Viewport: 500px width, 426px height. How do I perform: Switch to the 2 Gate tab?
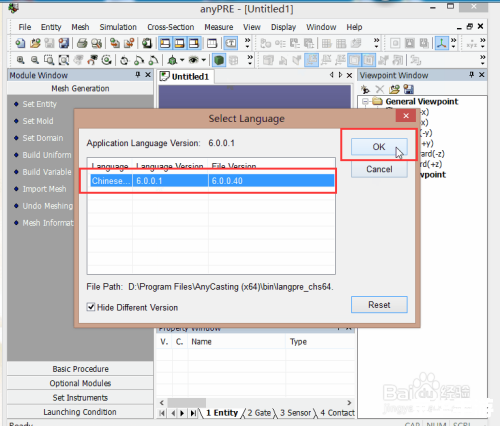[259, 413]
